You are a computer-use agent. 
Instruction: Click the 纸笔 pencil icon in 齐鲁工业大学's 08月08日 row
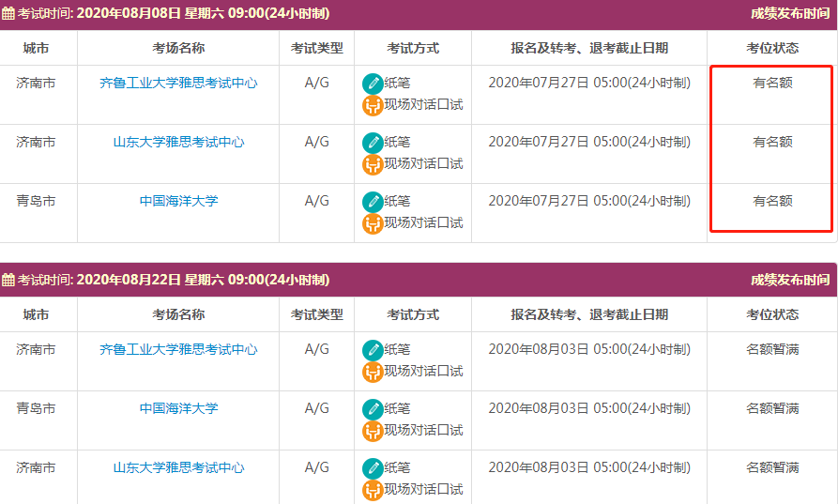click(373, 84)
